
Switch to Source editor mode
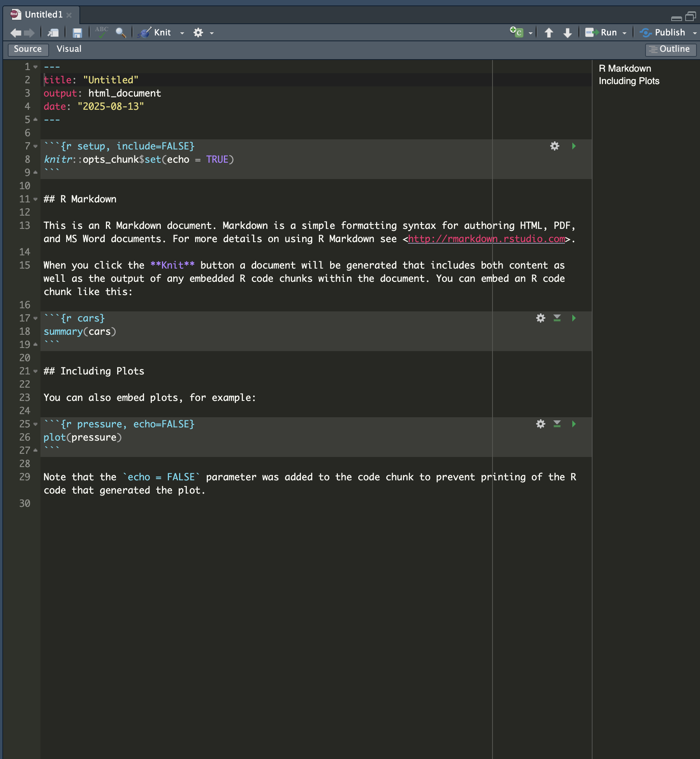[x=28, y=49]
